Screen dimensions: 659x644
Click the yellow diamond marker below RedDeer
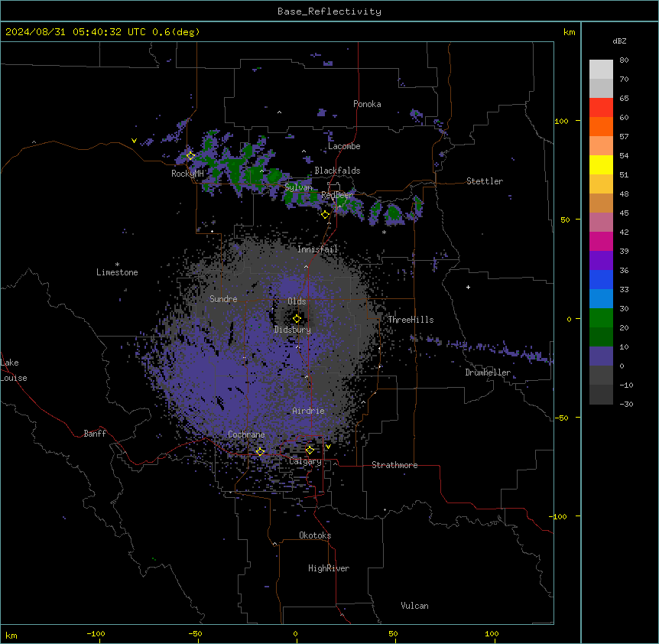pos(325,215)
